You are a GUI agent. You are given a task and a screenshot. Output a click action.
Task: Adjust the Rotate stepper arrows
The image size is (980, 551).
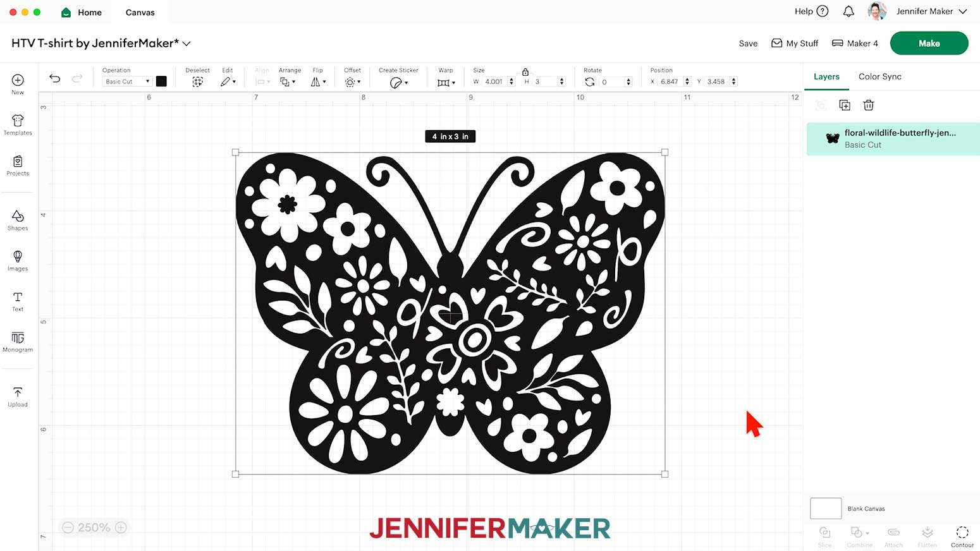click(628, 82)
